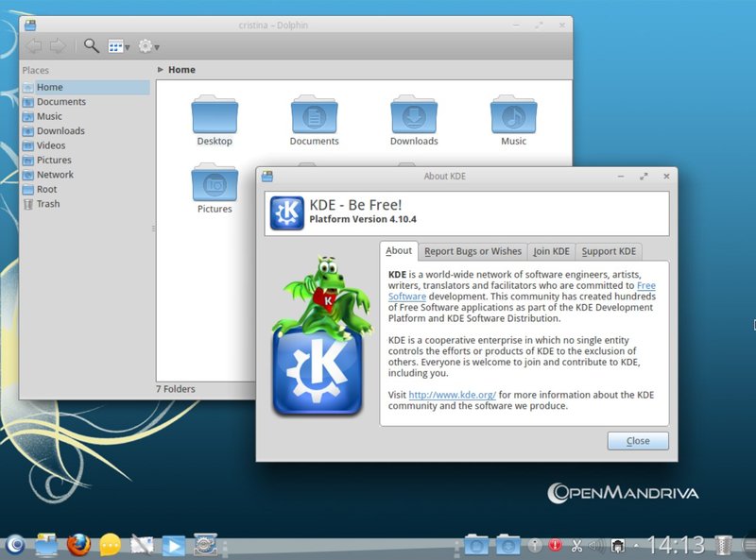The height and width of the screenshot is (560, 756).
Task: Click the 14:13 clock
Action: click(676, 545)
